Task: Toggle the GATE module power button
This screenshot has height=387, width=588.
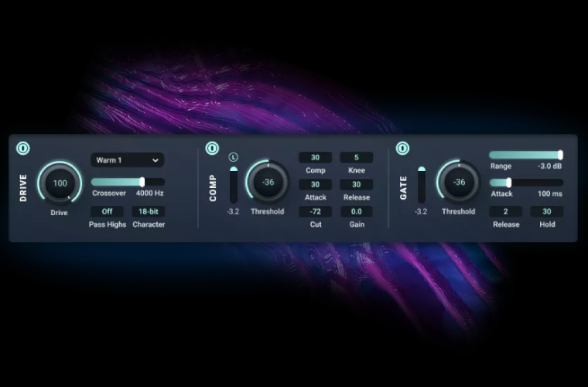Action: (402, 148)
